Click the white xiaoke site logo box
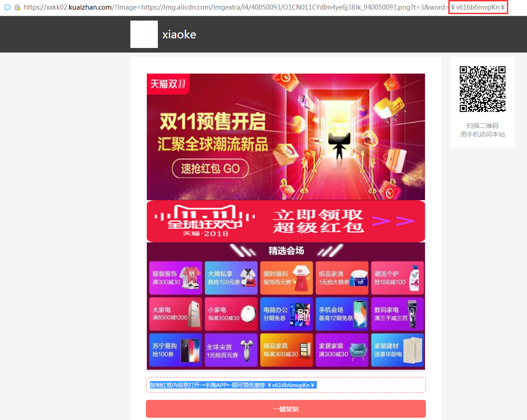Screen dimensions: 527x420 pos(144,34)
